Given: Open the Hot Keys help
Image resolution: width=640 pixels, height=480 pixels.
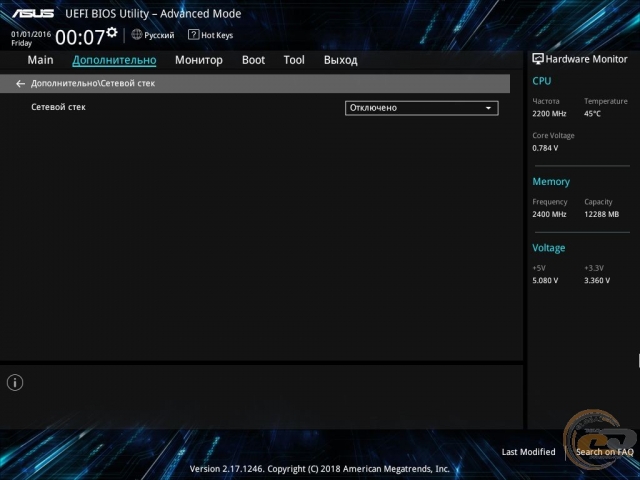Looking at the screenshot, I should tap(217, 35).
